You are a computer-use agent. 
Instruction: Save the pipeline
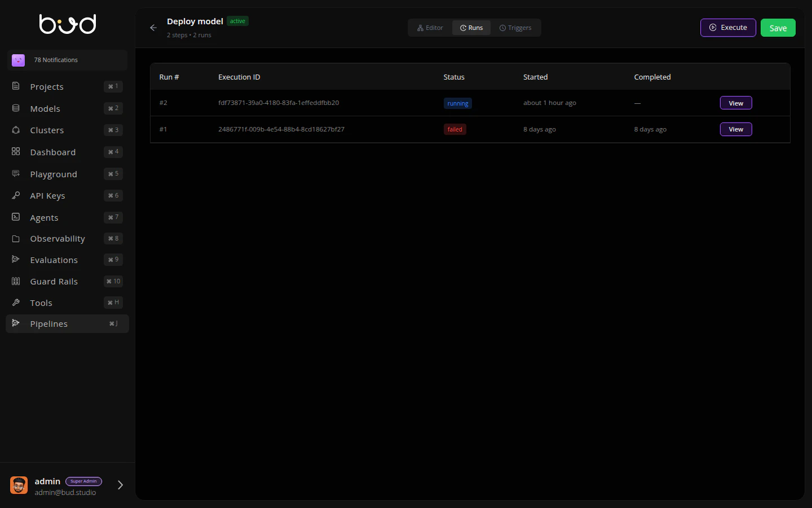click(x=778, y=28)
